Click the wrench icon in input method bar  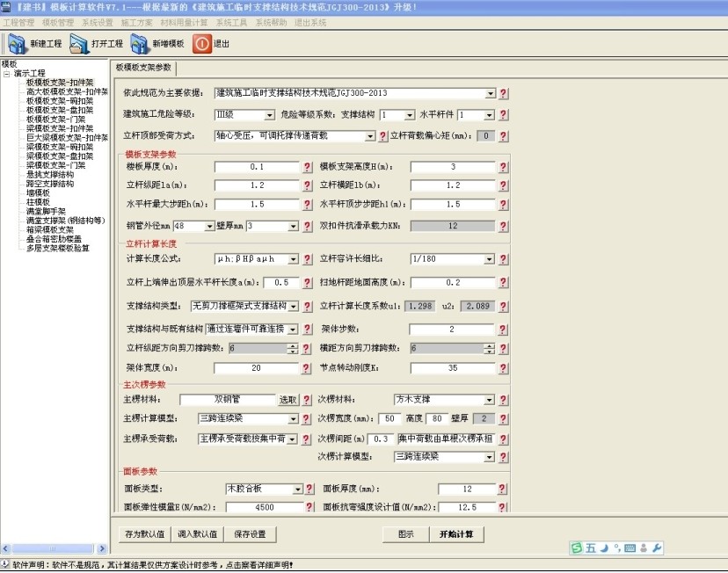[x=657, y=548]
